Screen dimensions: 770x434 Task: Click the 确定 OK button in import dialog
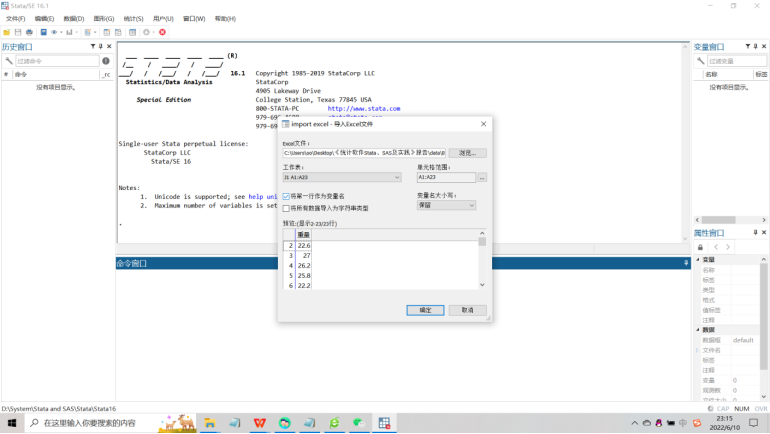click(x=425, y=310)
